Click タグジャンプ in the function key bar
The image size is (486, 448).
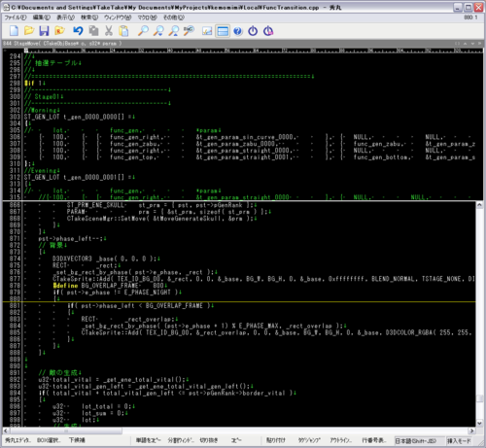pos(309,440)
